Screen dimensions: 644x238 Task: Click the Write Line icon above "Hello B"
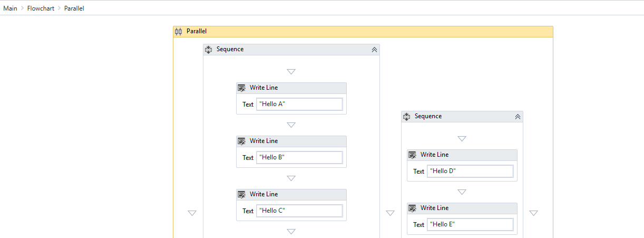pos(242,141)
